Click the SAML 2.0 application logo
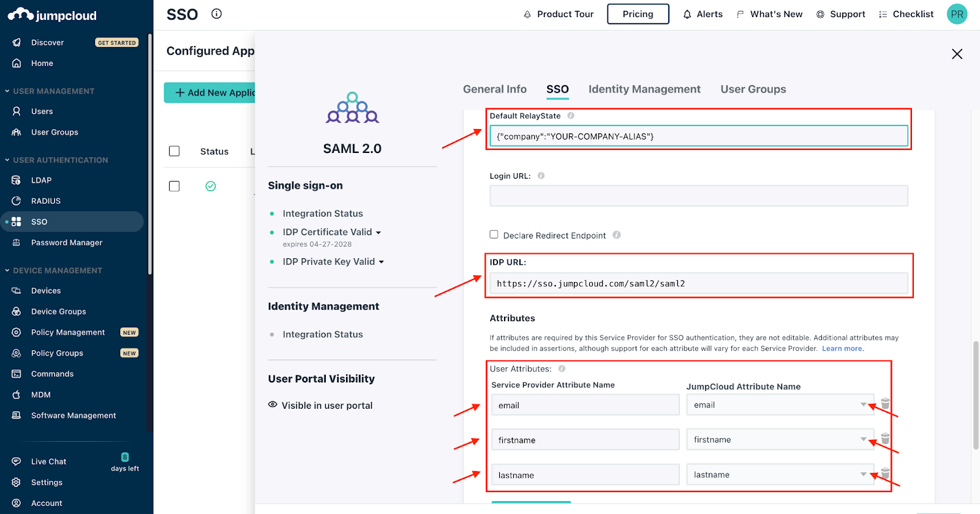Viewport: 980px width, 514px height. point(352,108)
